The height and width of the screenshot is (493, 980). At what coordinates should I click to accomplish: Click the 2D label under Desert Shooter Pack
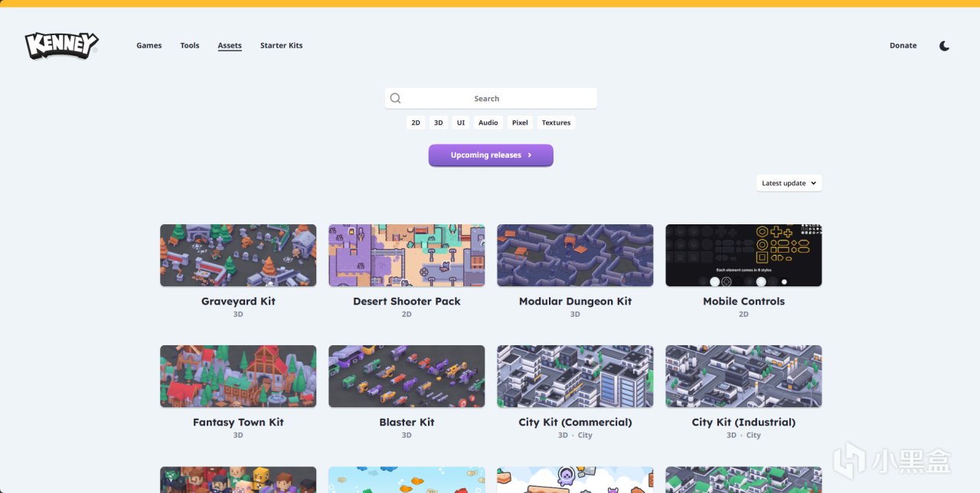coord(407,315)
